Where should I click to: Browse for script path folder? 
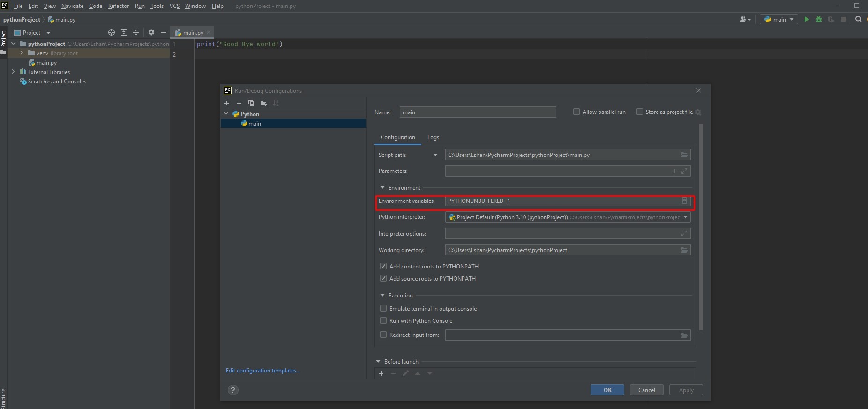tap(684, 155)
